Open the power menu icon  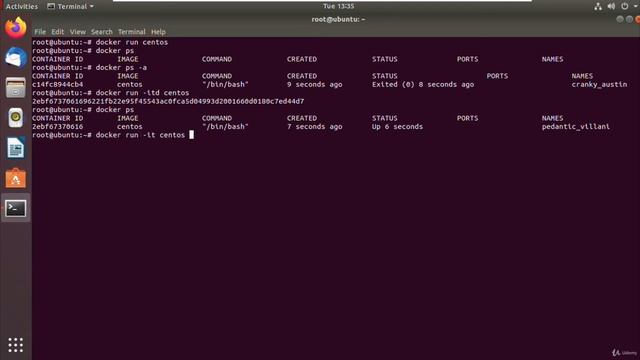tap(624, 6)
